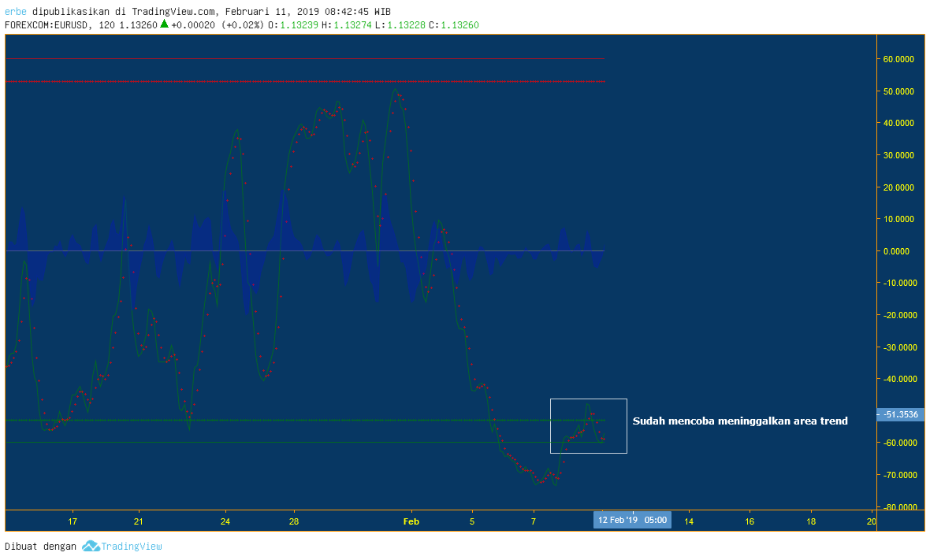930x560 pixels.
Task: Select the highlighted -51.3536 price axis label
Action: (900, 414)
